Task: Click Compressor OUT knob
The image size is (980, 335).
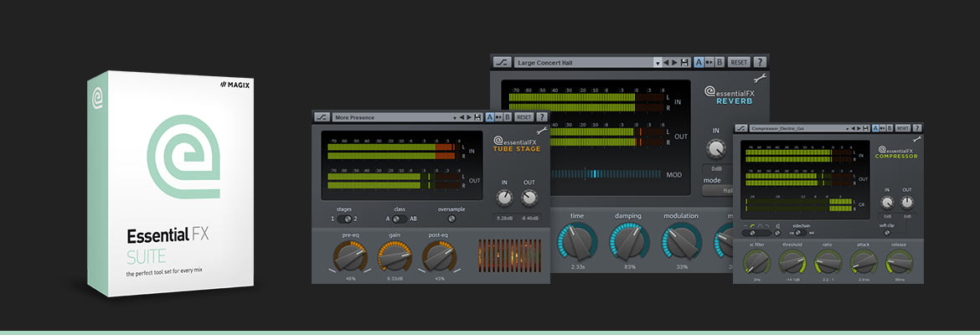Action: click(906, 203)
